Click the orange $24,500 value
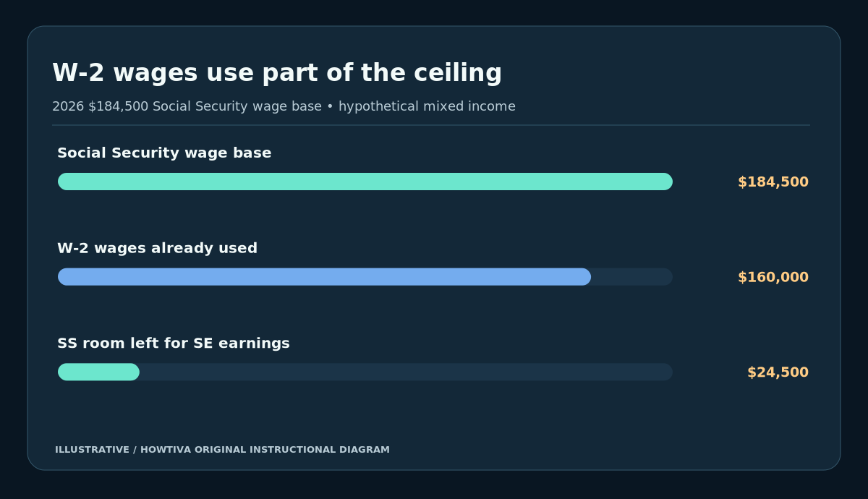868x499 pixels. [x=778, y=372]
